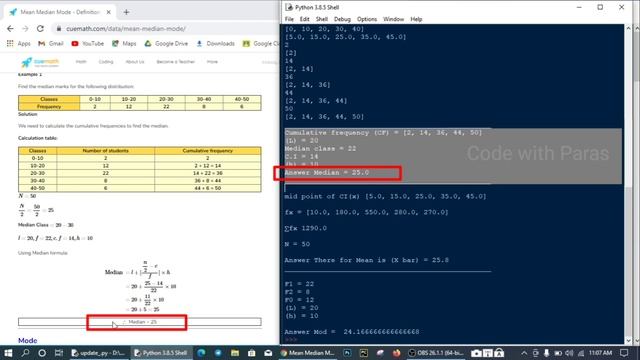The height and width of the screenshot is (360, 640).
Task: Open Cortana circle on taskbar
Action: (x=42, y=353)
